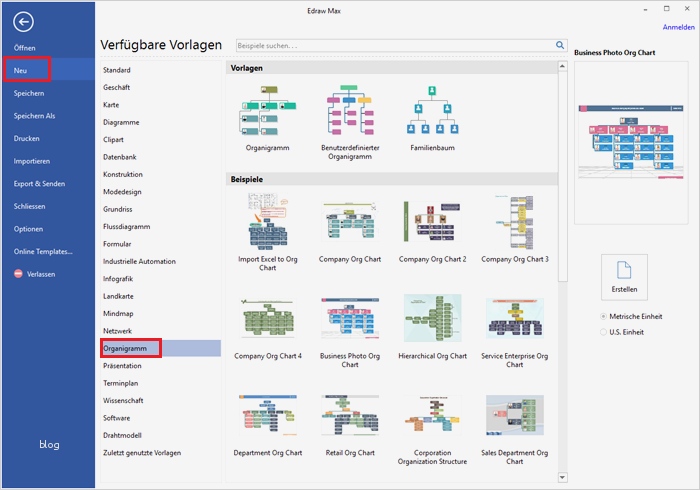Click Speichern in the sidebar

[29, 93]
